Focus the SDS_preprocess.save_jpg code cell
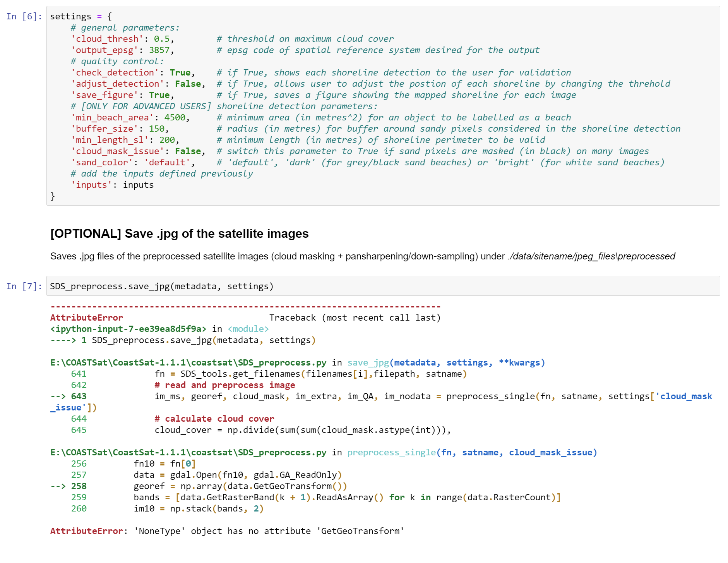Viewport: 728px width, 563px height. coord(383,286)
